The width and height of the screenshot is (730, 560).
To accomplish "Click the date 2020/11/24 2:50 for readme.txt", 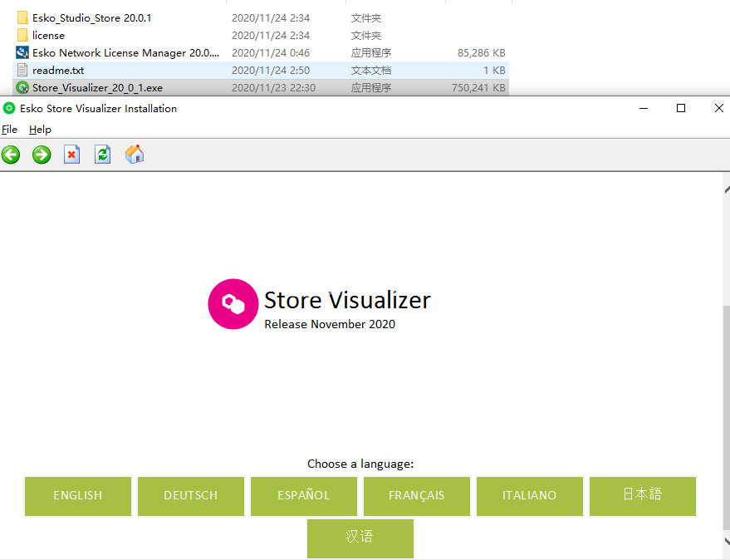I will (271, 71).
